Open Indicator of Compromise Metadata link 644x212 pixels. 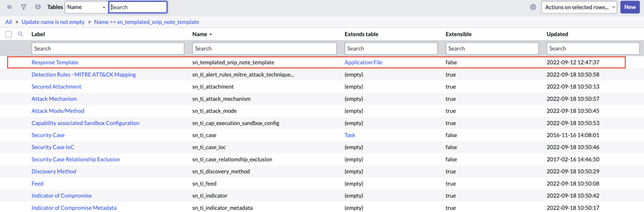pos(74,208)
